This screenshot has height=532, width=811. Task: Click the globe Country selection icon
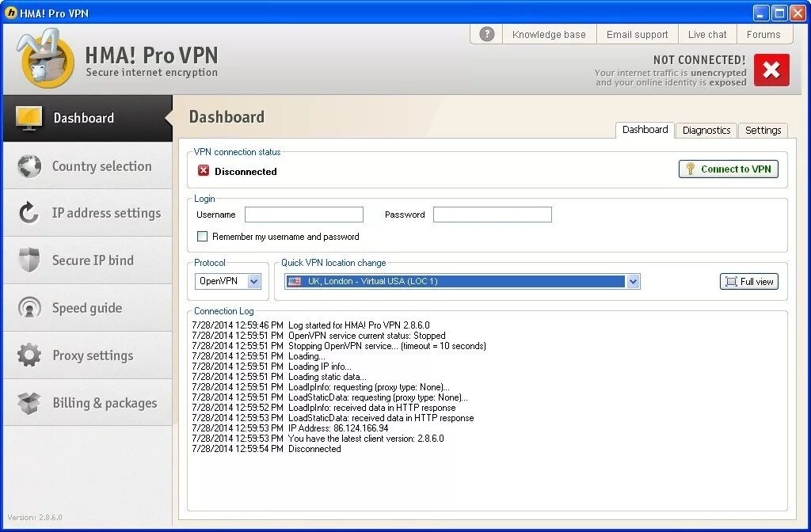[x=29, y=166]
